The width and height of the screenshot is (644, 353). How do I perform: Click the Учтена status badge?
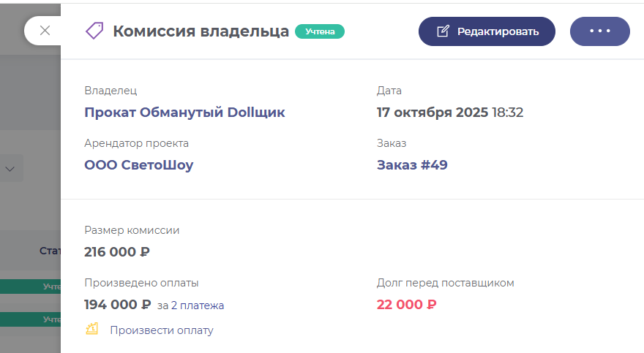coord(319,31)
